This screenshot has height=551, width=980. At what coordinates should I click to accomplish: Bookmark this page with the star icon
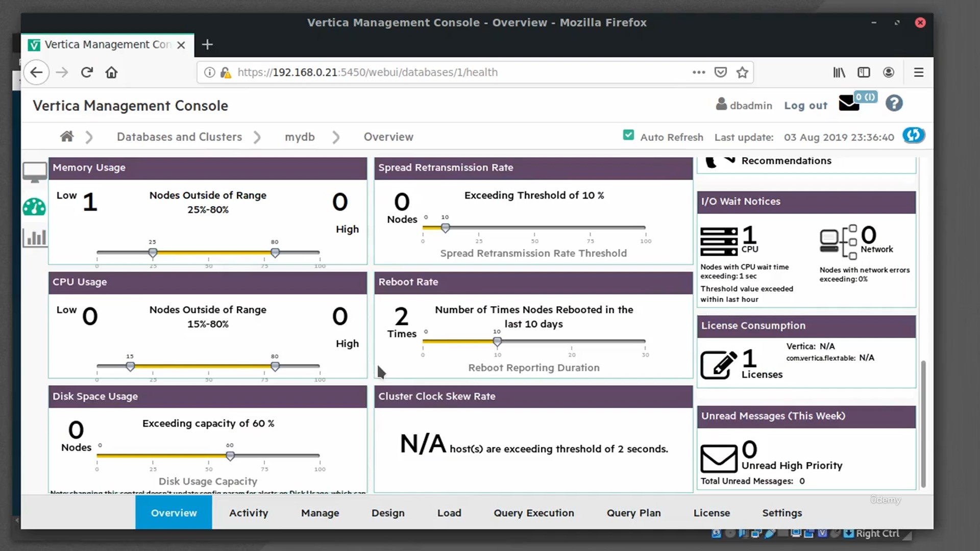(742, 72)
